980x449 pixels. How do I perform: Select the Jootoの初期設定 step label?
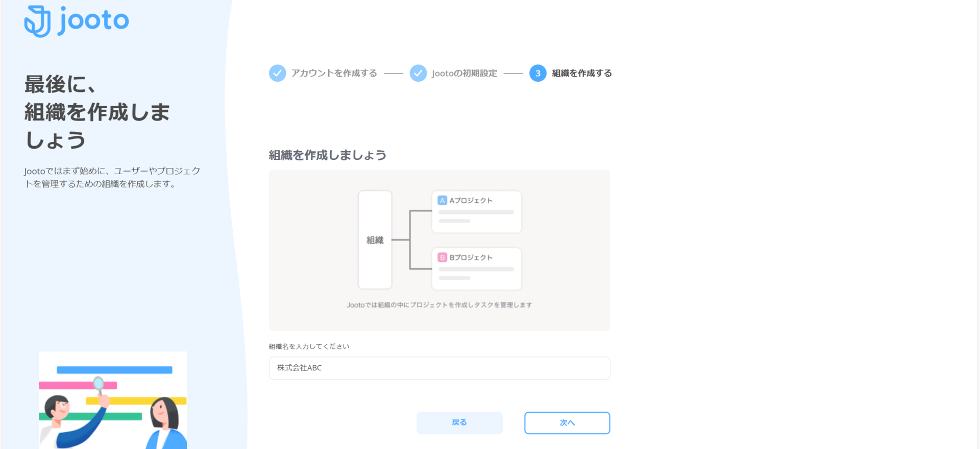pyautogui.click(x=464, y=73)
